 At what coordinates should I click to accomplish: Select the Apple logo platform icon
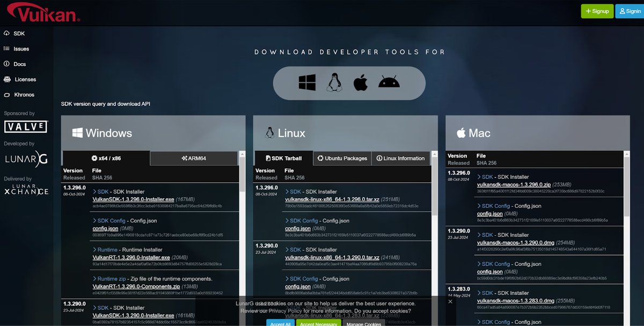361,83
